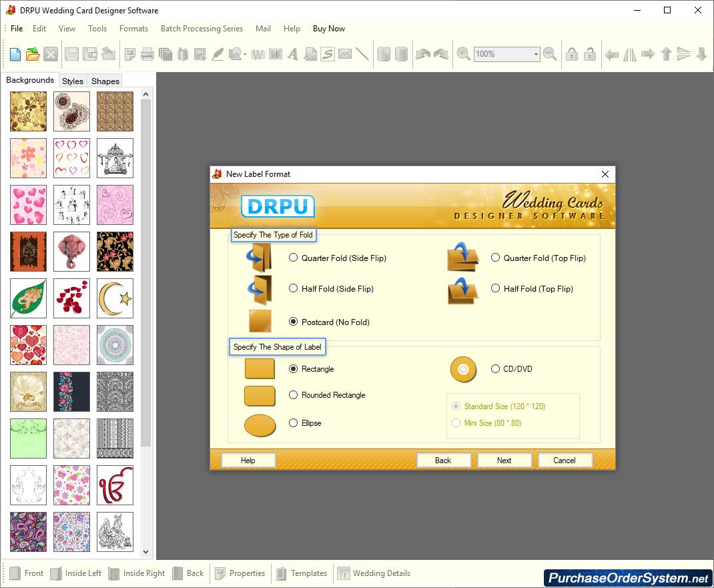
Task: Open the Mail menu
Action: pos(263,29)
